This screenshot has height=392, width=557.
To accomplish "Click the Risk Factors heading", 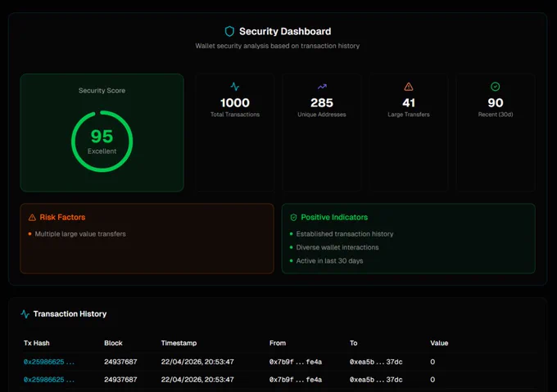I will coord(62,218).
